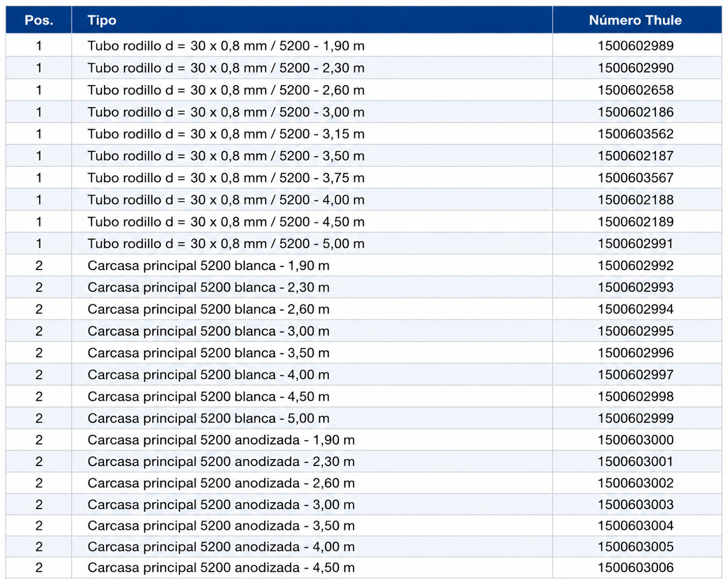Click Carcasa principal 5200 anodizada - 4,00 m
Screen dimensions: 728x580
pos(221,546)
